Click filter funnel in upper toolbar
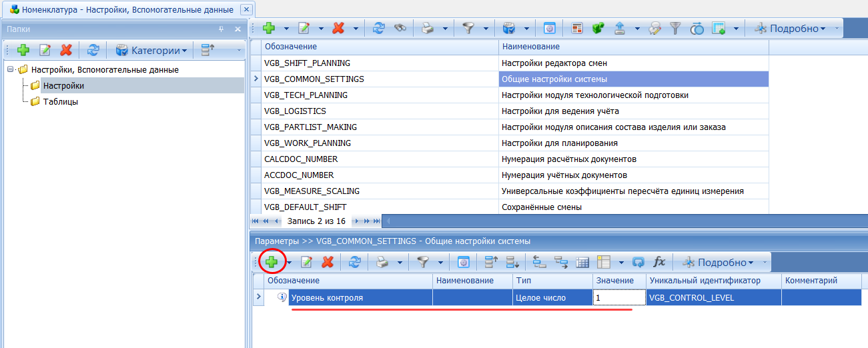The width and height of the screenshot is (868, 348). click(468, 29)
